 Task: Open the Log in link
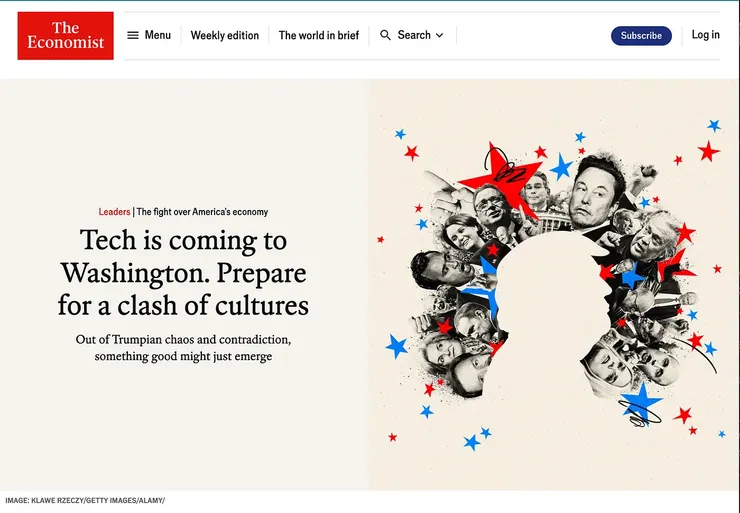[x=705, y=35]
